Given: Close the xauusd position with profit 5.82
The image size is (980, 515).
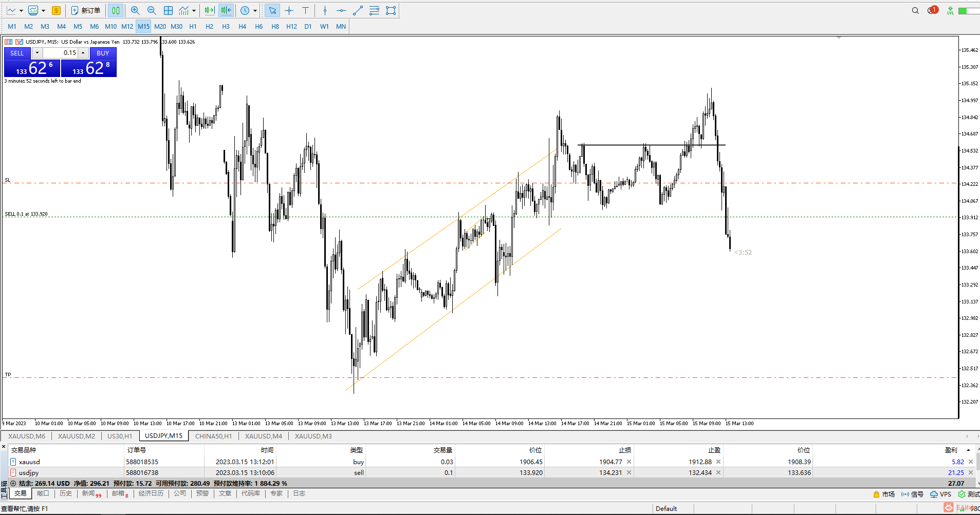Looking at the screenshot, I should [971, 462].
